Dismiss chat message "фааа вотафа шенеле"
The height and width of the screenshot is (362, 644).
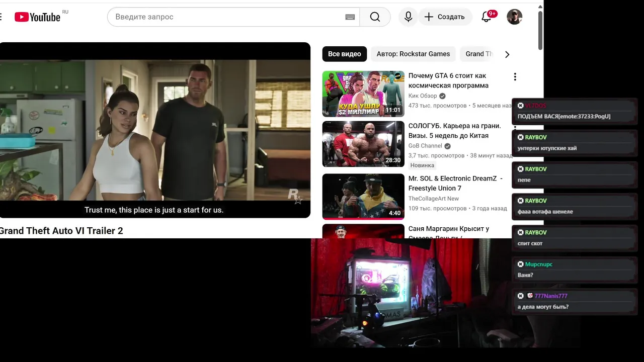521,201
